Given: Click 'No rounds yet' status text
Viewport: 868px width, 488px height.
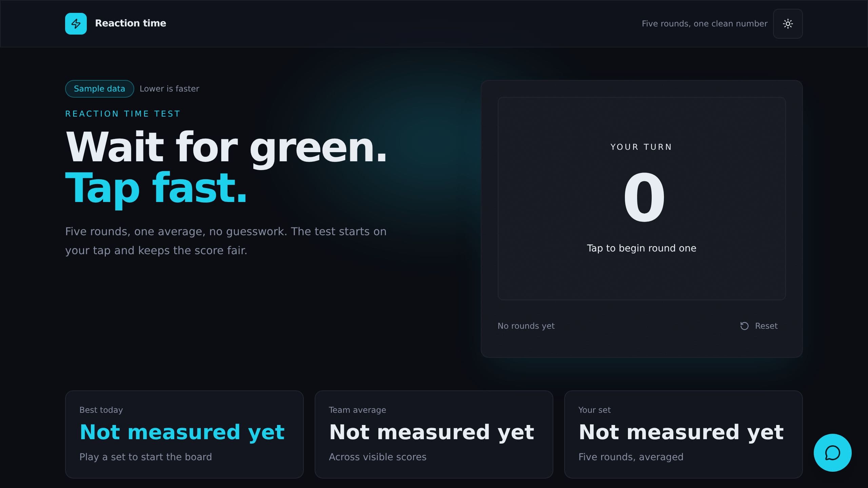Looking at the screenshot, I should [x=526, y=326].
